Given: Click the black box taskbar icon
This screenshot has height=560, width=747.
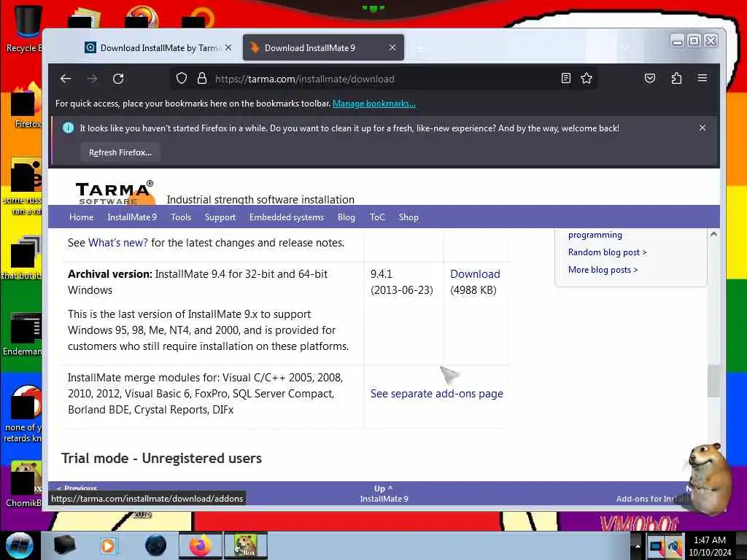Looking at the screenshot, I should [64, 545].
